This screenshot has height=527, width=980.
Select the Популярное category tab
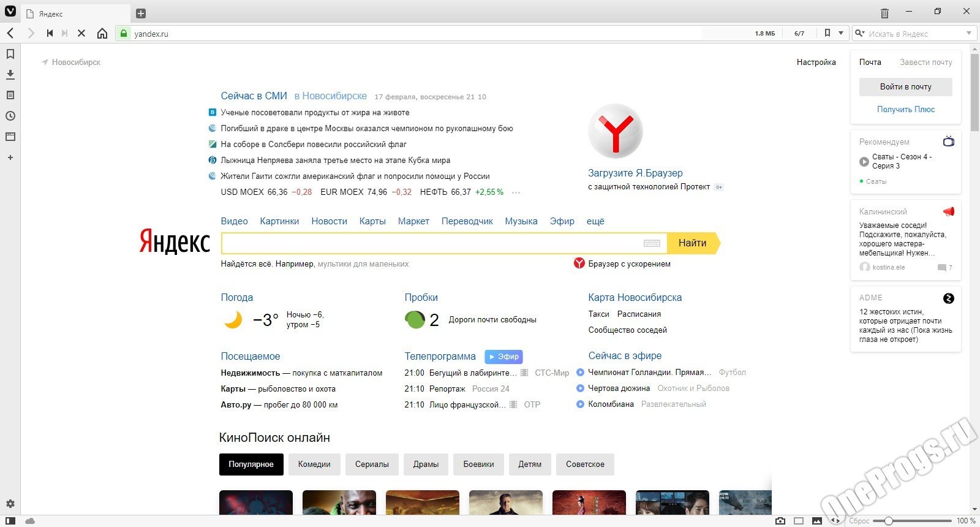coord(251,464)
